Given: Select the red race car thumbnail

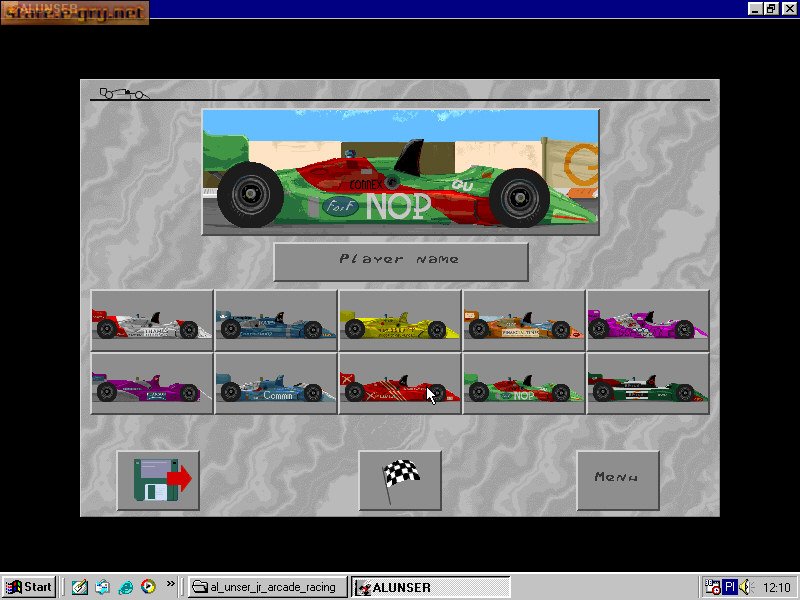Looking at the screenshot, I should click(400, 383).
